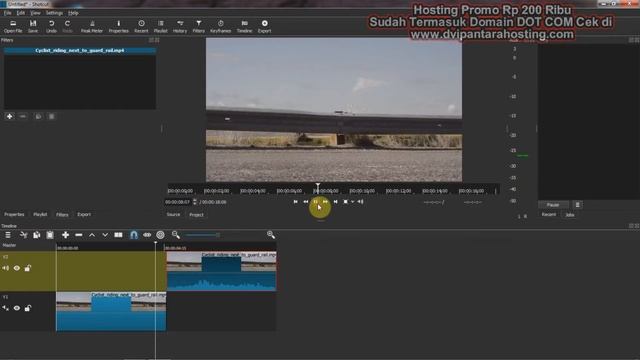640x360 pixels.
Task: Open the History panel
Action: [180, 27]
